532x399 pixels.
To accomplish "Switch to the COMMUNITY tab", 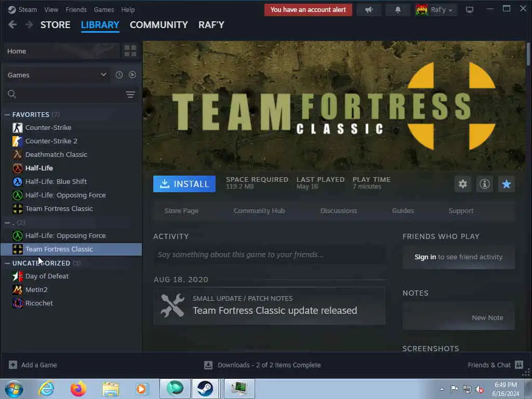I will [159, 25].
